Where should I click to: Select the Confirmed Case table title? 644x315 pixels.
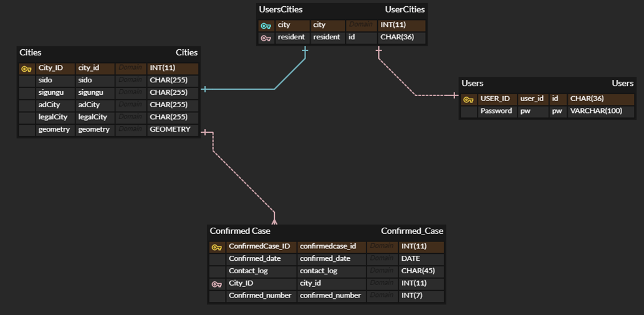click(x=240, y=231)
